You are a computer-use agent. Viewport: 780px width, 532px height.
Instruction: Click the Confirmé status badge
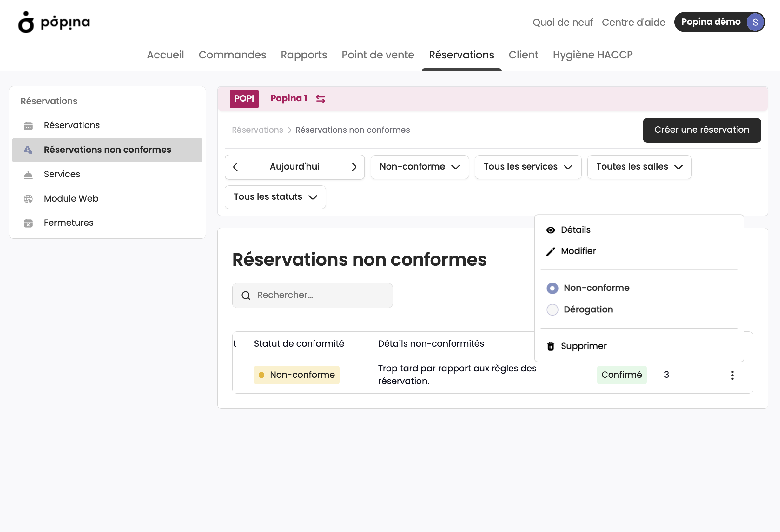click(622, 375)
